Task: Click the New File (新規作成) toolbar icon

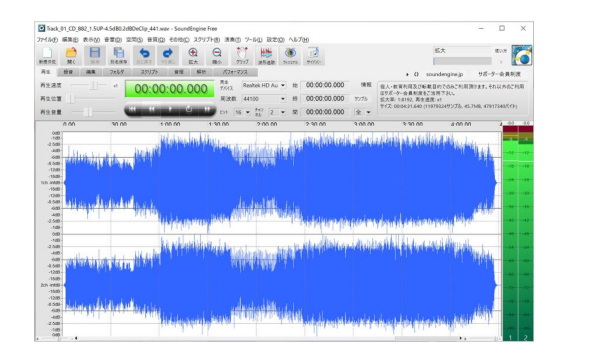Action: point(47,55)
